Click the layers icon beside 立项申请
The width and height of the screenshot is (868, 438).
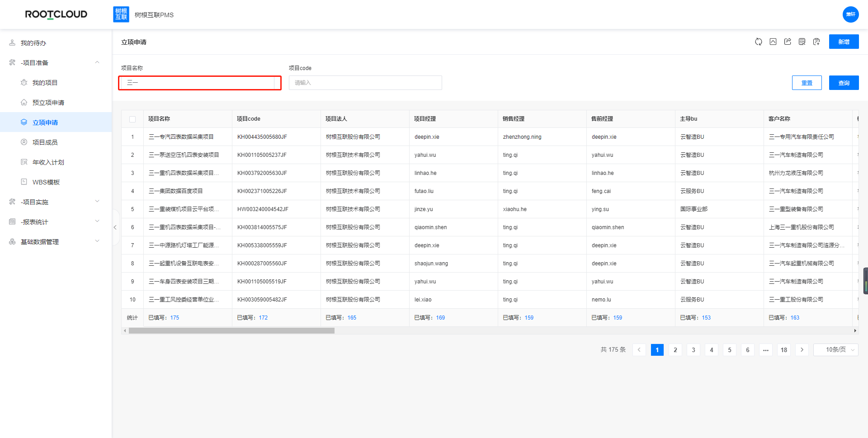tap(24, 122)
